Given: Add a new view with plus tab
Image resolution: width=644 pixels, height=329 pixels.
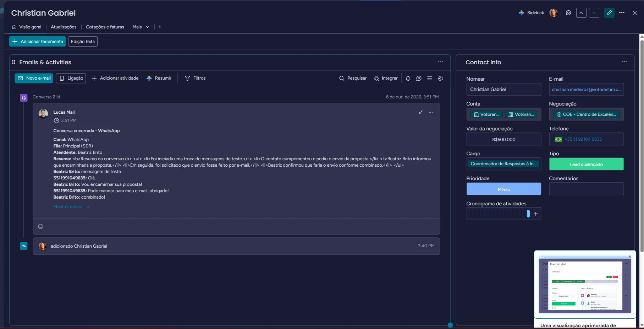Looking at the screenshot, I should point(160,27).
